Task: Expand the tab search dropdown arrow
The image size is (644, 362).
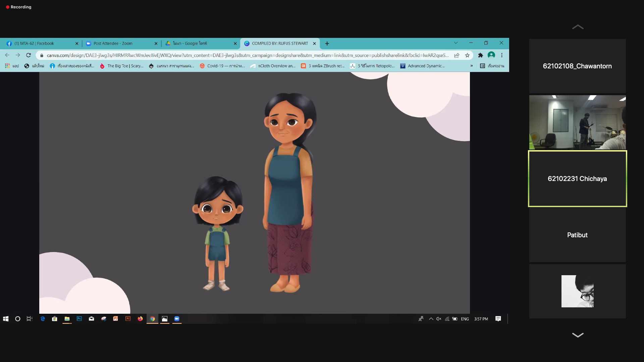Action: 456,43
